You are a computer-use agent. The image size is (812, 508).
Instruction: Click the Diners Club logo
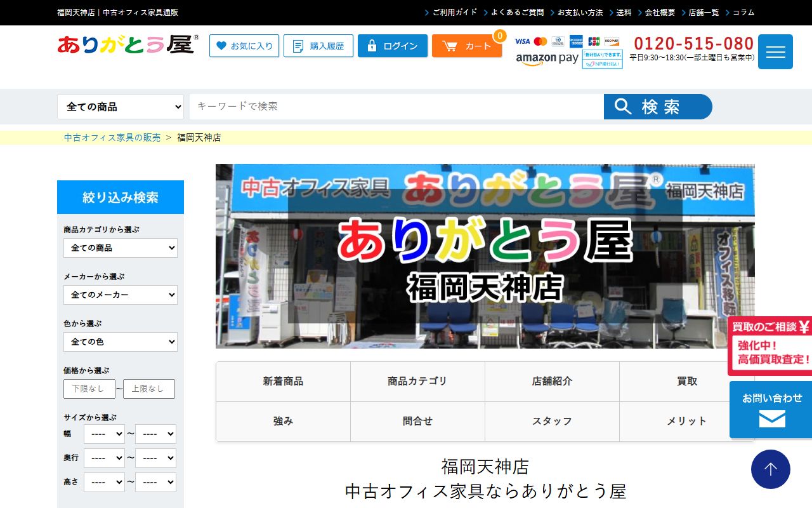(x=558, y=41)
